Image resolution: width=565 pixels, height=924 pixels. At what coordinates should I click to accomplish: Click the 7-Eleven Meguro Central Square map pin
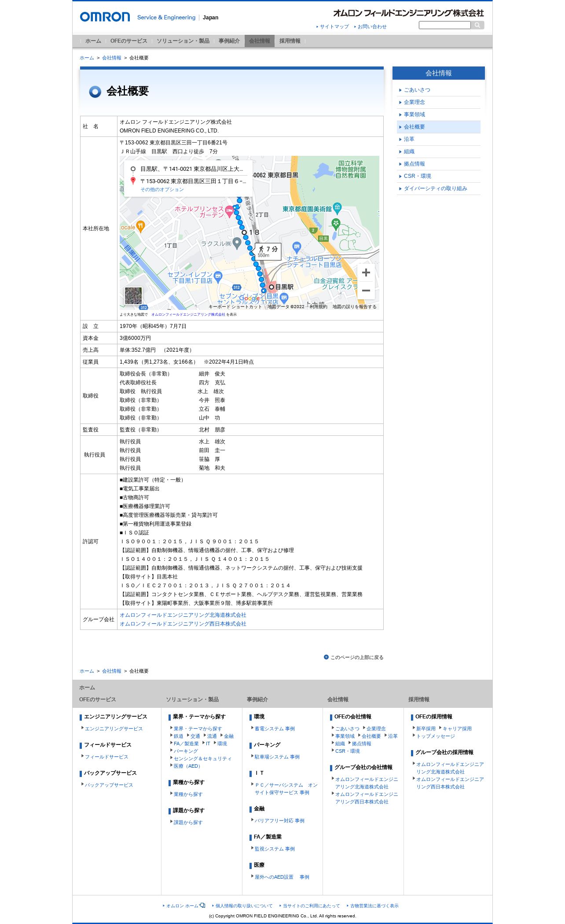pyautogui.click(x=284, y=298)
